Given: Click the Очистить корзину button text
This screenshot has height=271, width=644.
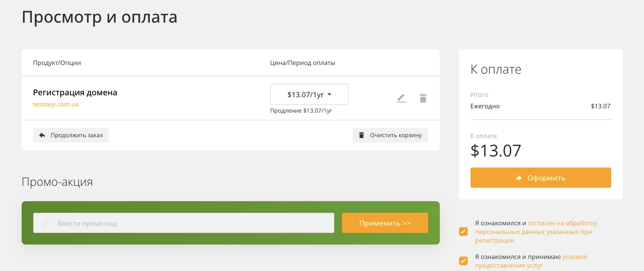Looking at the screenshot, I should click(x=396, y=135).
